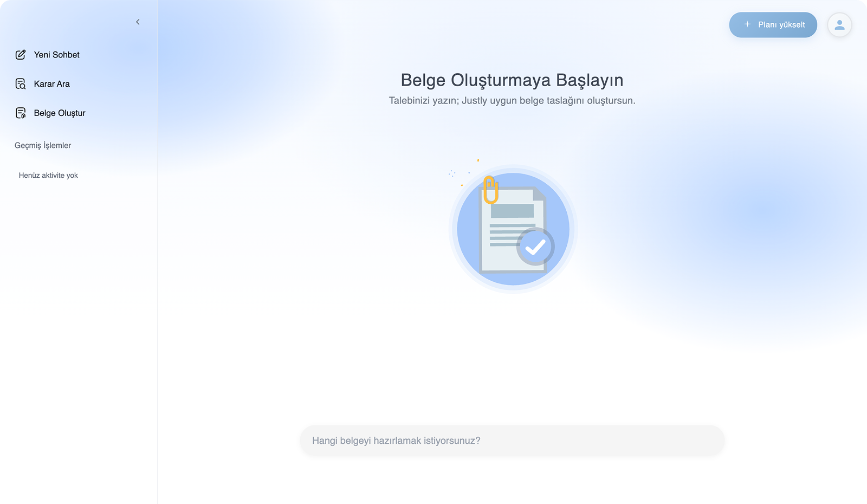The image size is (867, 504).
Task: Click the Karar Ara search document icon
Action: pyautogui.click(x=21, y=84)
